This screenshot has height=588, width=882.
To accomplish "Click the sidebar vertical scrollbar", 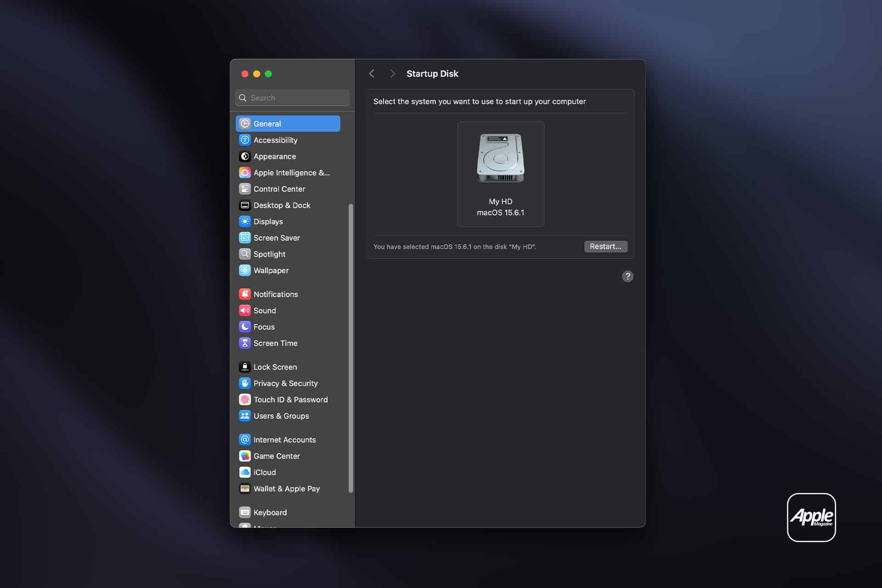I will click(351, 348).
